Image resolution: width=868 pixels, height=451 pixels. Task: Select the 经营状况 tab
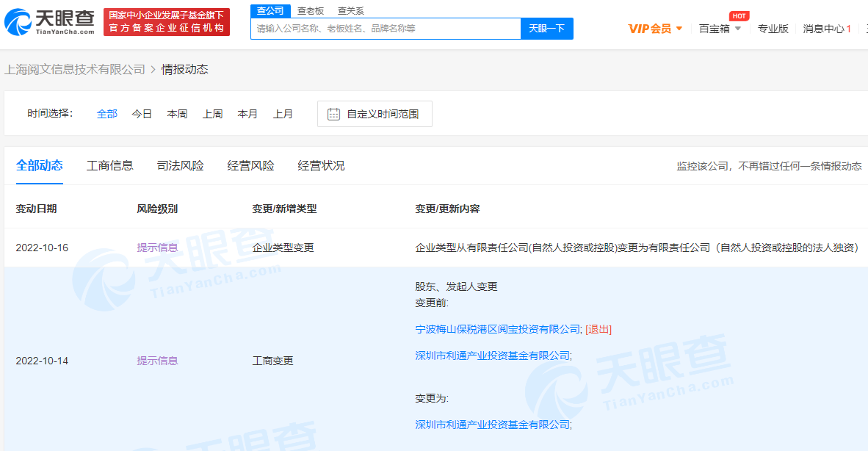(321, 166)
